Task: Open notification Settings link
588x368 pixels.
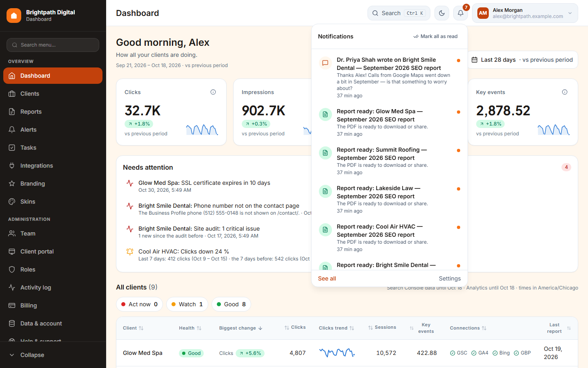Action: (450, 278)
